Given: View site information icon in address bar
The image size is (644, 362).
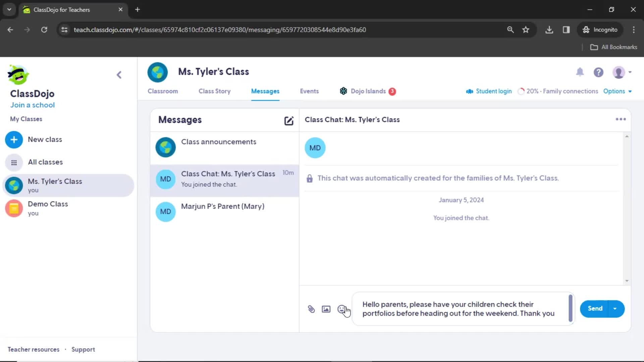Looking at the screenshot, I should 64,30.
